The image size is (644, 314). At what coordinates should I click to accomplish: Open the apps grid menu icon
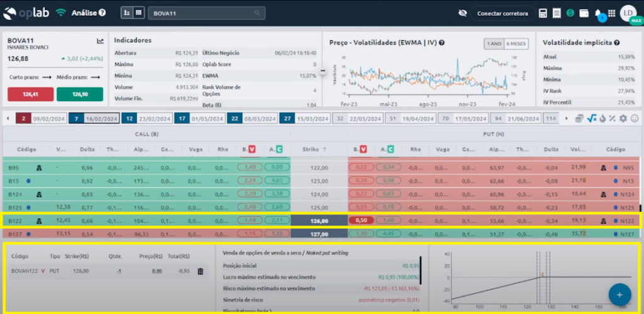[x=611, y=13]
